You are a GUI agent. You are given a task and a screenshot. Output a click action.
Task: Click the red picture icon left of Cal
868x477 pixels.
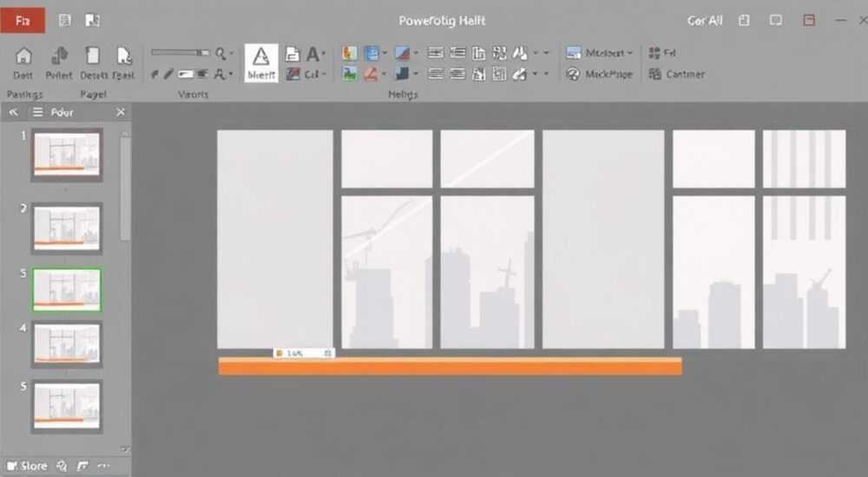tap(293, 74)
